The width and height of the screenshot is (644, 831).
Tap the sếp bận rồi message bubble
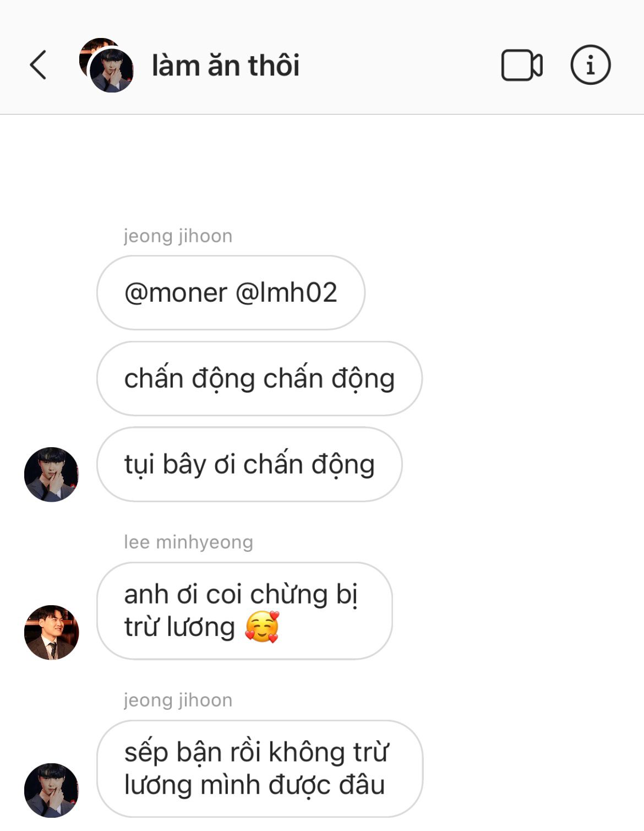(x=260, y=769)
